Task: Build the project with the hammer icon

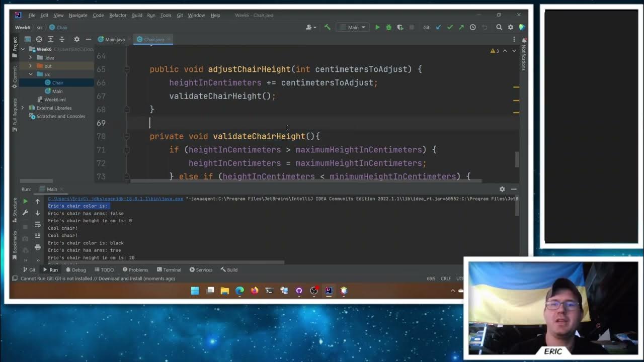Action: pos(328,27)
